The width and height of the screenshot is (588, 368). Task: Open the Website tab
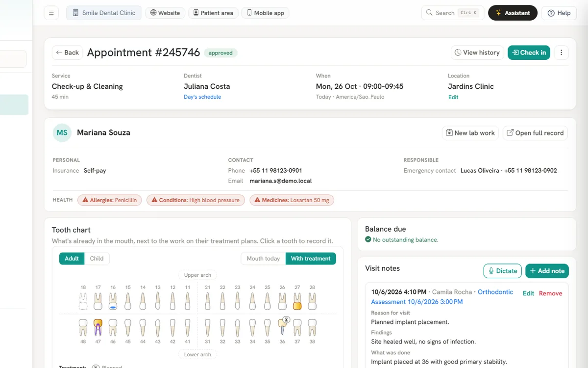pos(165,13)
